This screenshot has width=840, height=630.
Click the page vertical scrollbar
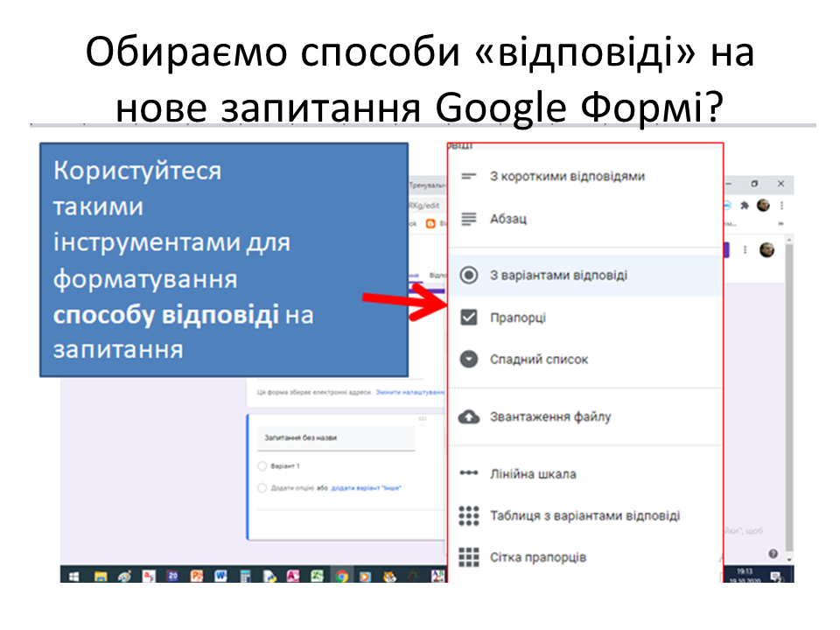[789, 396]
